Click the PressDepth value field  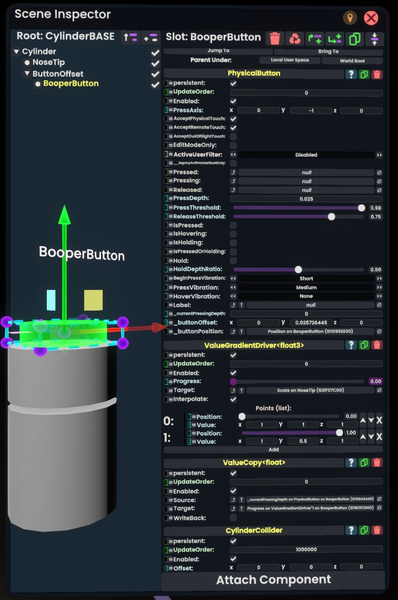[x=306, y=199]
